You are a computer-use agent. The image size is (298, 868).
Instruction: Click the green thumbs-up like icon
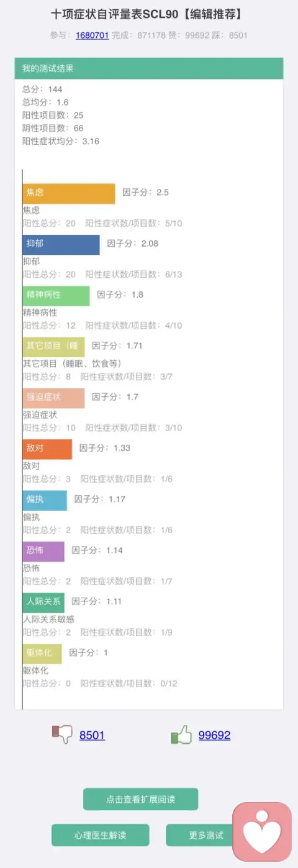[181, 734]
